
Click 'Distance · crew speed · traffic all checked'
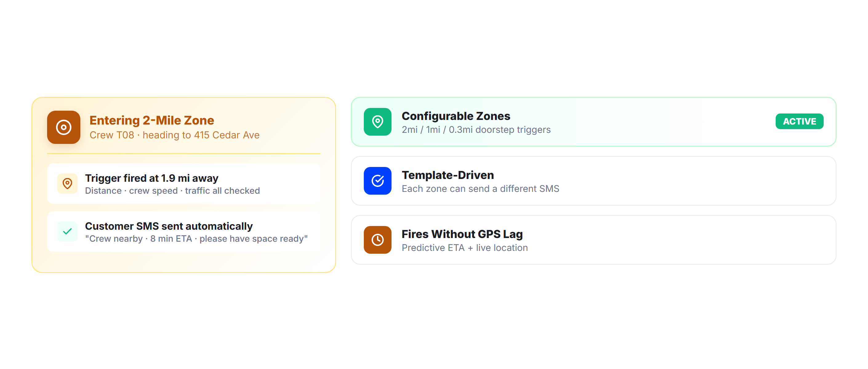tap(172, 191)
